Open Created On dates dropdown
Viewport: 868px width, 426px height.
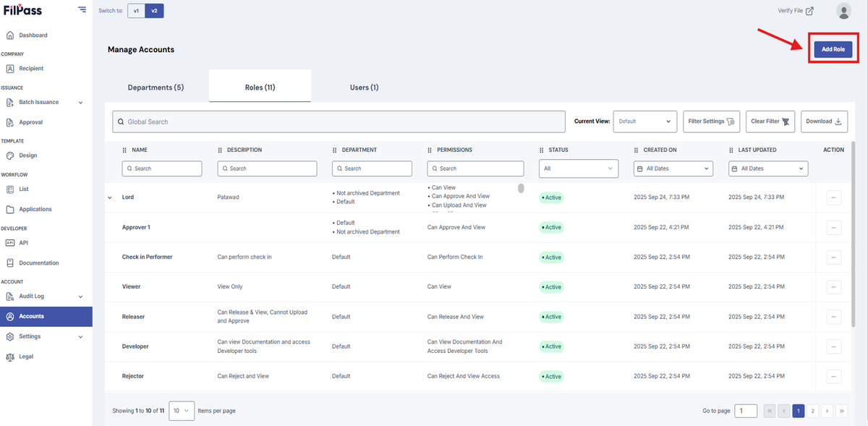[673, 168]
